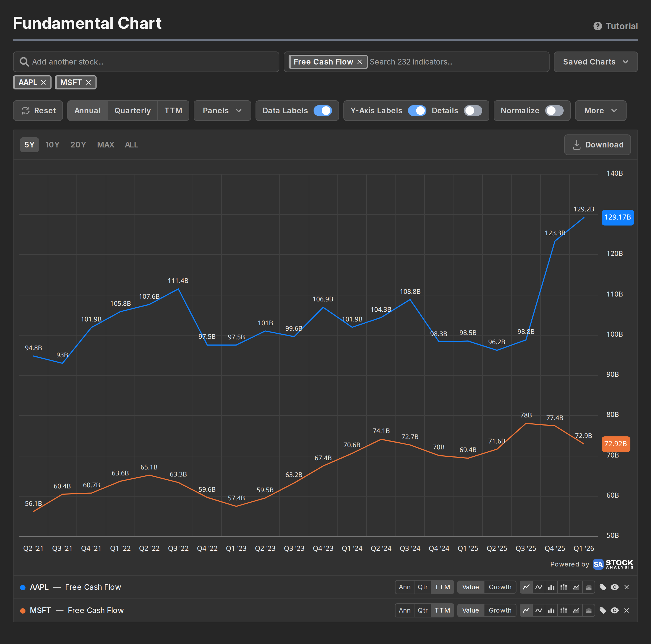Viewport: 651px width, 644px height.
Task: Remove the AAPL stock chip
Action: coord(43,82)
